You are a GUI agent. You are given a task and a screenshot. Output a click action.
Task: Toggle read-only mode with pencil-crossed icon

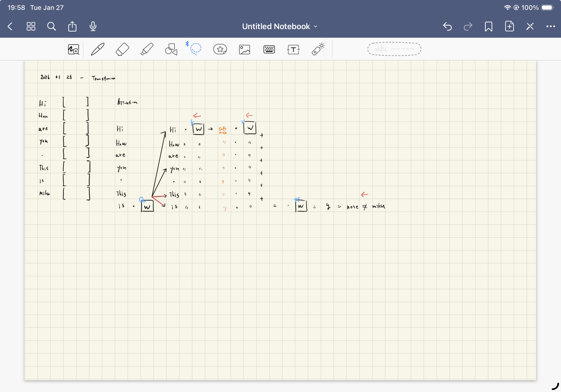[530, 26]
